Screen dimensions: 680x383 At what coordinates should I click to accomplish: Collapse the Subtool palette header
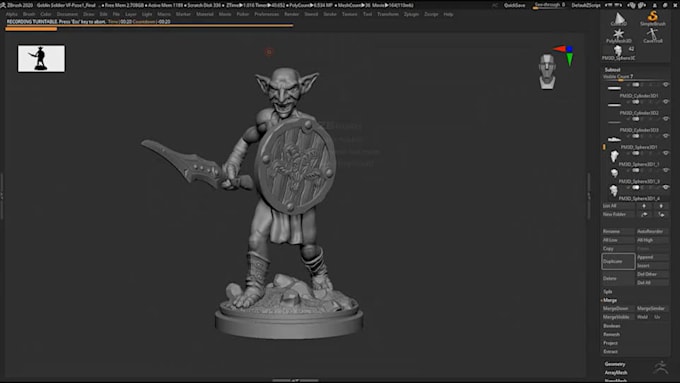click(x=612, y=69)
